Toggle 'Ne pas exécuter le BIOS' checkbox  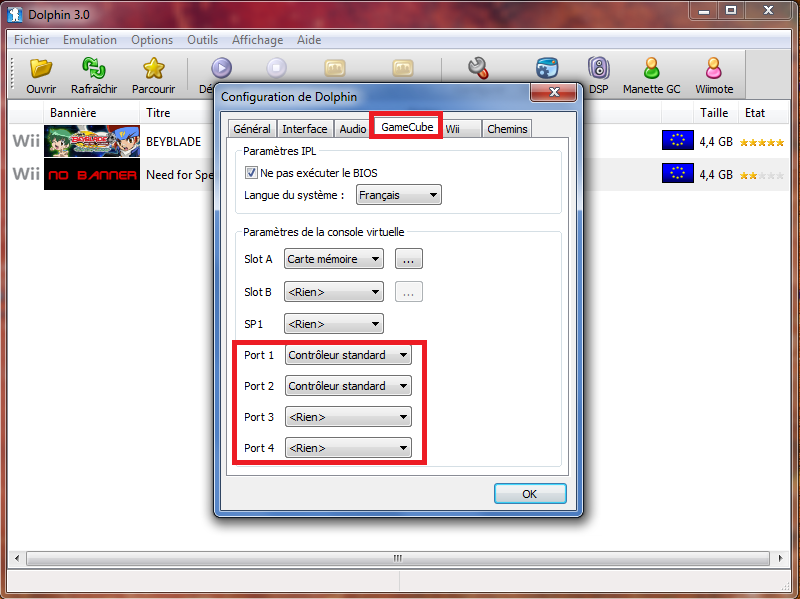[251, 172]
